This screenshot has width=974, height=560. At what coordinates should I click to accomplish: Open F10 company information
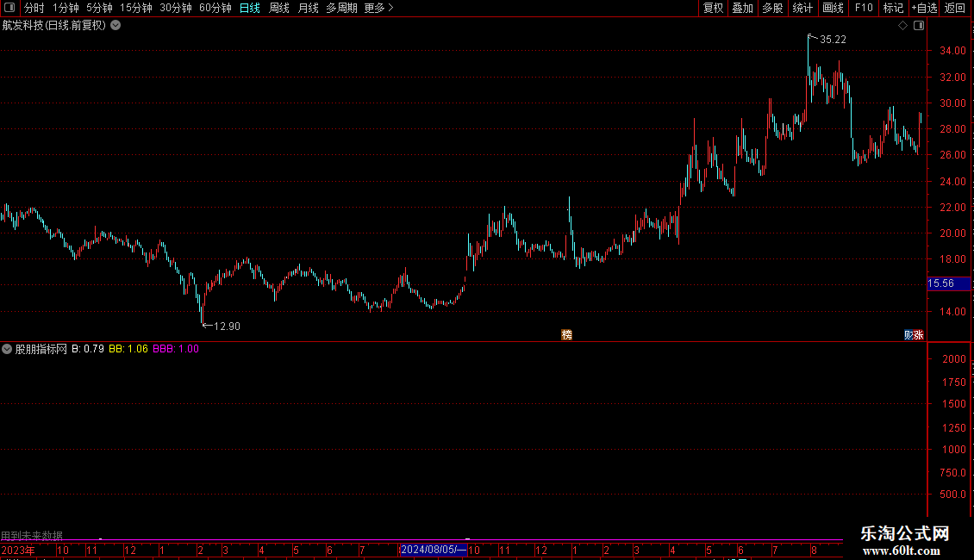(864, 8)
